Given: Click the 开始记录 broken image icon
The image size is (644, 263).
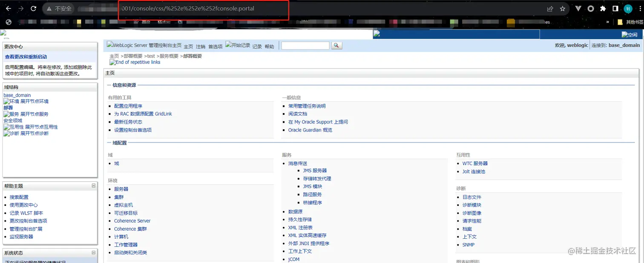Looking at the screenshot, I should click(x=238, y=45).
